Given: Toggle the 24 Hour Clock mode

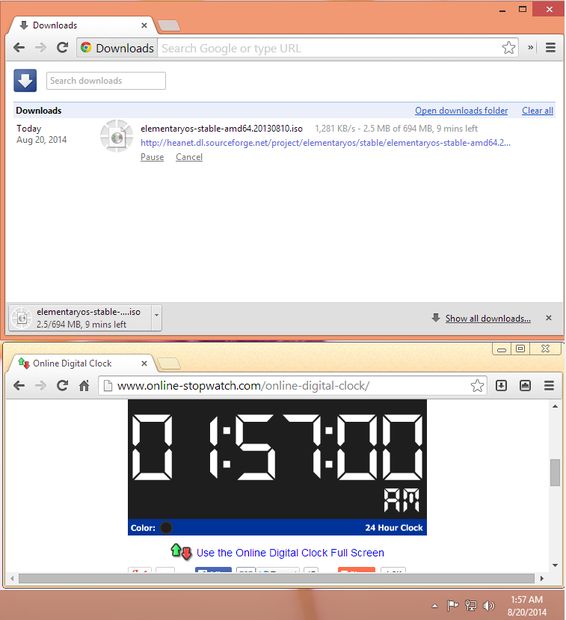Looking at the screenshot, I should 394,527.
